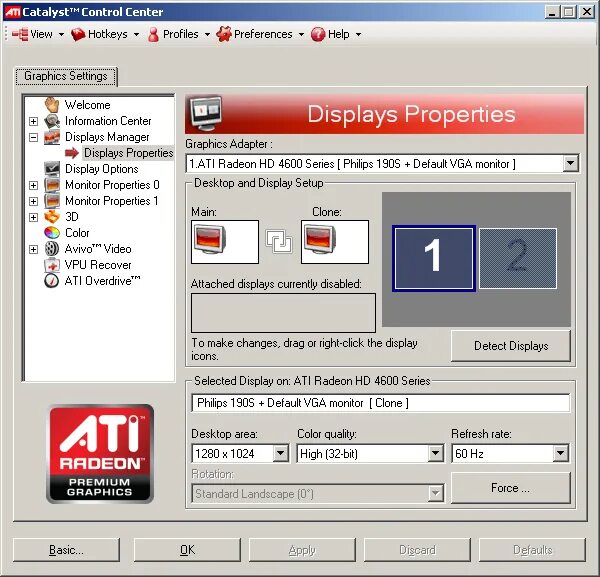Click the Welcome hand icon
The width and height of the screenshot is (600, 577).
click(52, 104)
